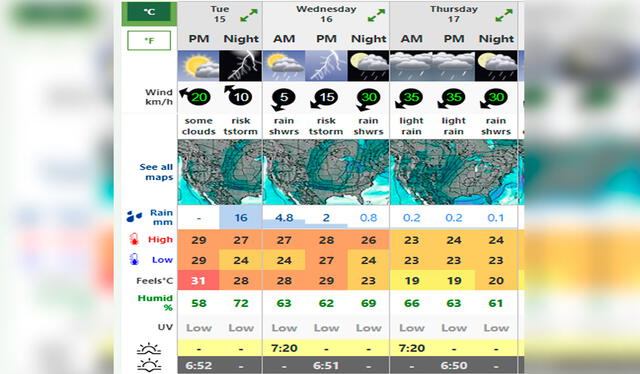The width and height of the screenshot is (640, 374).
Task: Click the Low temperature thermometer icon
Action: (x=134, y=259)
